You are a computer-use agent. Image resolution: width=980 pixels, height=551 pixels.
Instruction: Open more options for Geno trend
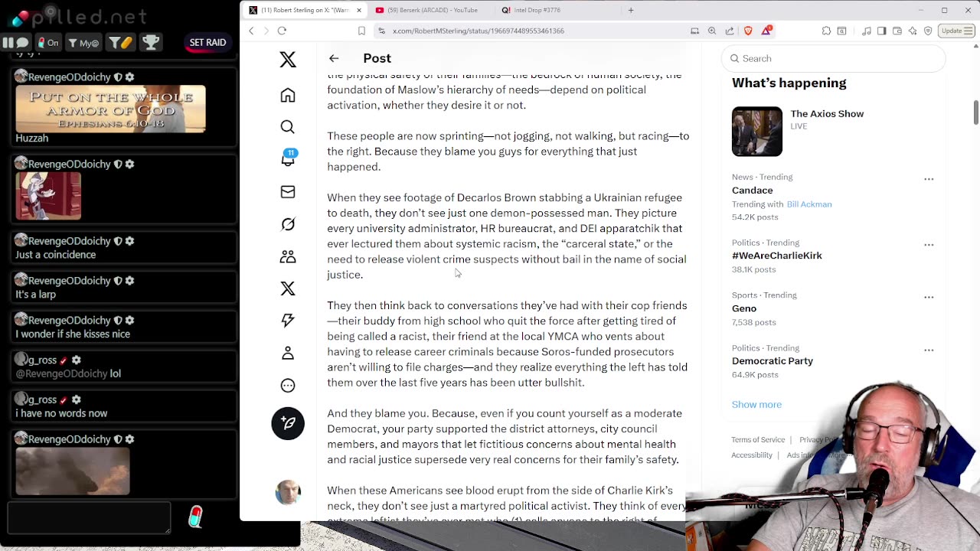(x=929, y=297)
